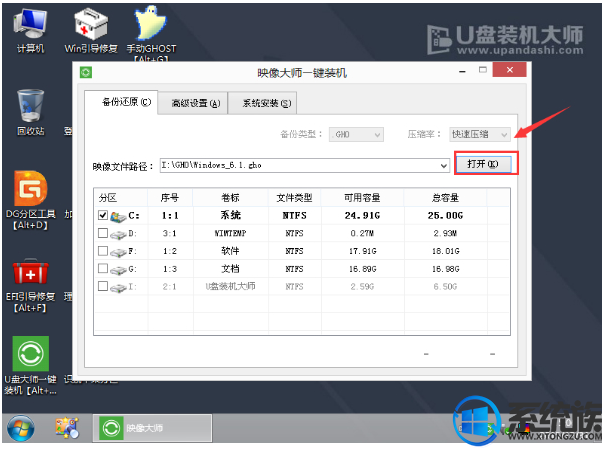Screen dimensions: 602x449
Task: Expand the image file path dropdown arrow
Action: pyautogui.click(x=444, y=166)
